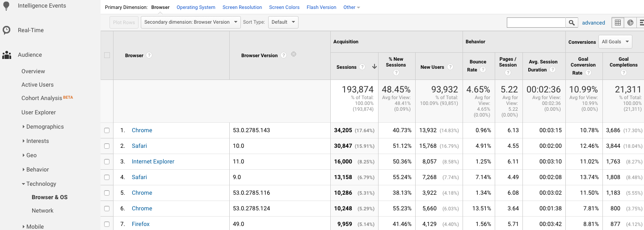644x230 pixels.
Task: Open the Sort Type Default dropdown
Action: pyautogui.click(x=283, y=22)
